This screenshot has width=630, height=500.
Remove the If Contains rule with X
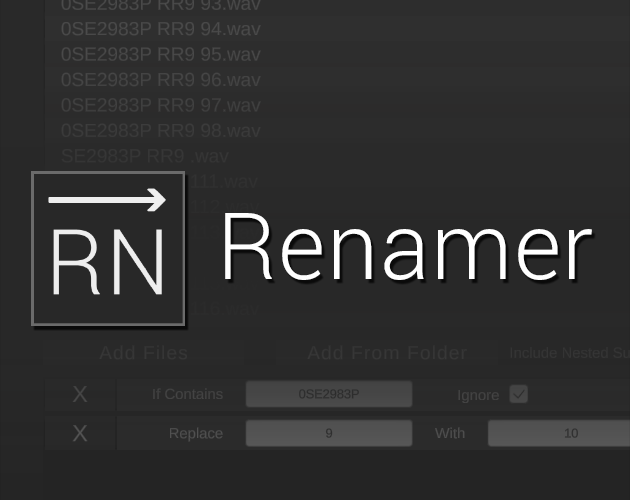click(x=80, y=394)
